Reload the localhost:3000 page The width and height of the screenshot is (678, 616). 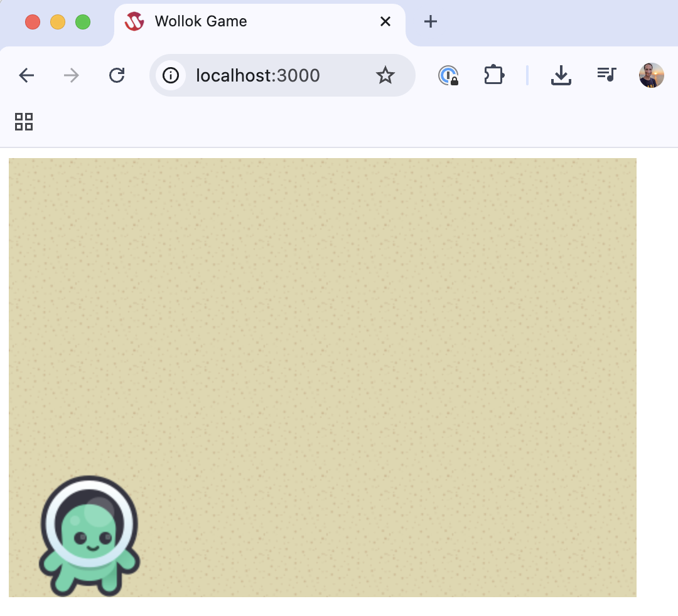[117, 76]
